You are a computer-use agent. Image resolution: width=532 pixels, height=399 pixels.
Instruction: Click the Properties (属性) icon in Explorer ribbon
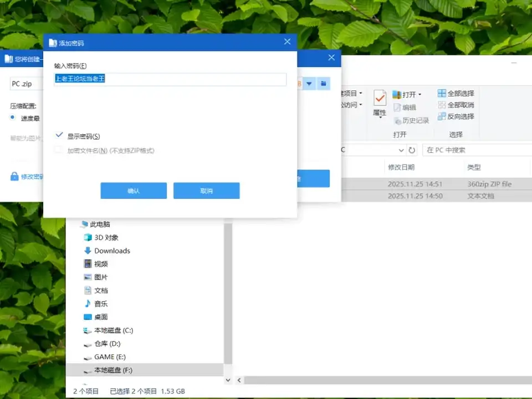click(x=380, y=99)
